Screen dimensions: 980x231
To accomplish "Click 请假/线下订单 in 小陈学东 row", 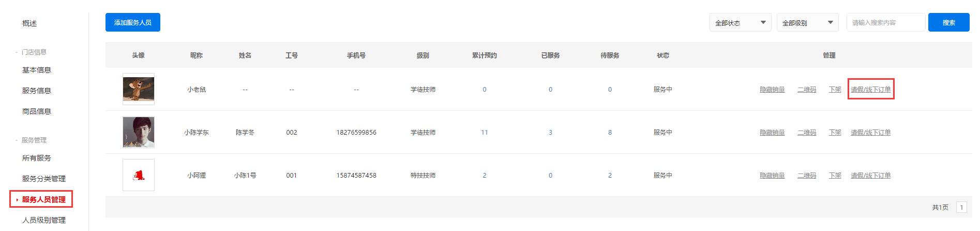I will 871,133.
